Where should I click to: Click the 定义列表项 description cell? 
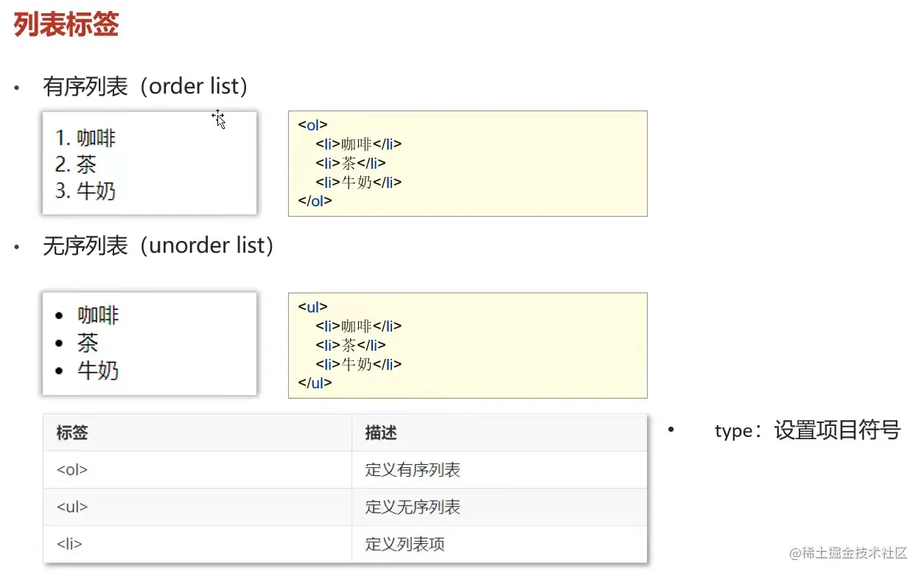click(x=405, y=545)
